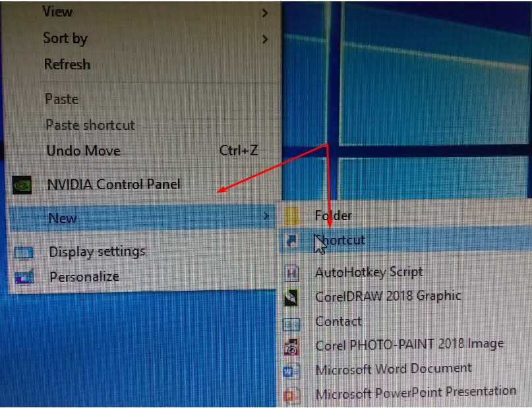This screenshot has height=408, width=532.
Task: Click the Shortcut arrow icon
Action: [x=292, y=241]
